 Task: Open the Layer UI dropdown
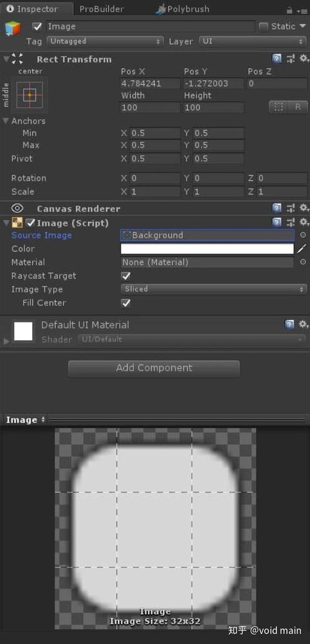pyautogui.click(x=252, y=42)
